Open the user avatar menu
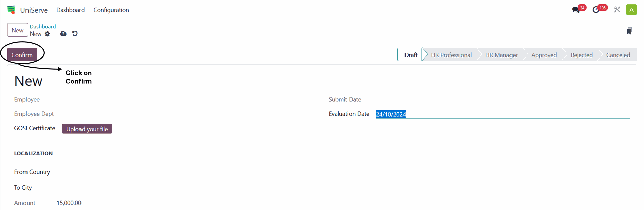The height and width of the screenshot is (210, 644). [631, 10]
